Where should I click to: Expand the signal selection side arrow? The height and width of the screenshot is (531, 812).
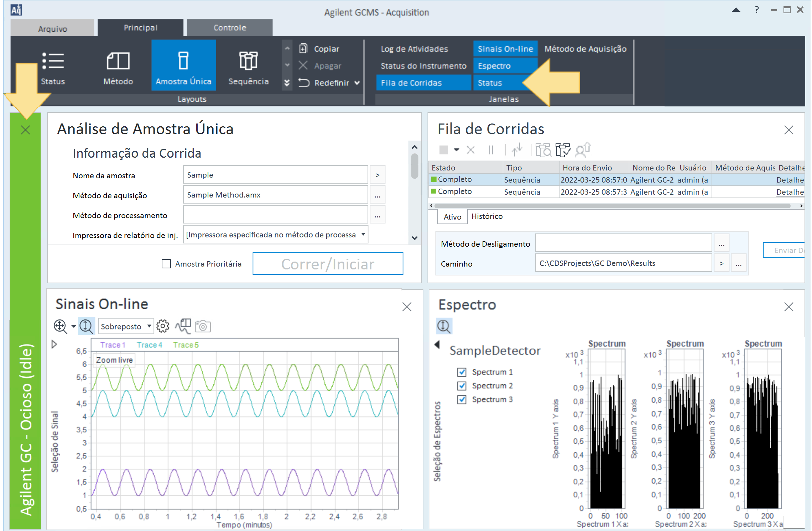(x=54, y=345)
